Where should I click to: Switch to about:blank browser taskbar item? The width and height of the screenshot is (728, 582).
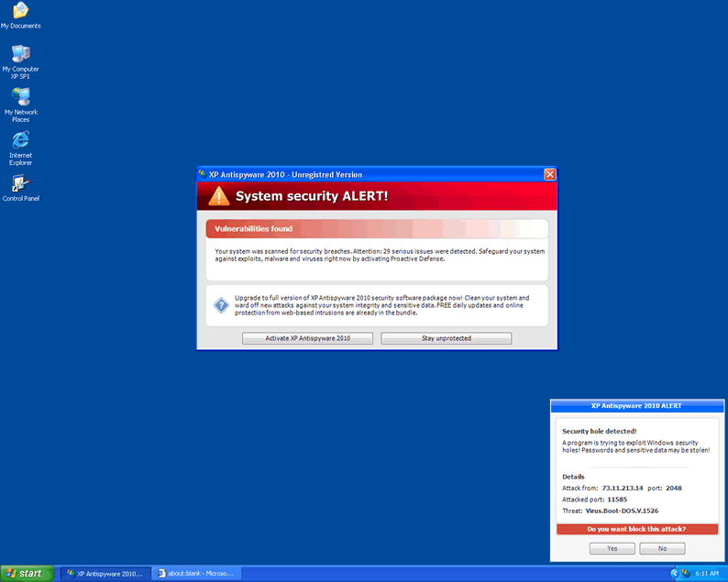tap(193, 573)
